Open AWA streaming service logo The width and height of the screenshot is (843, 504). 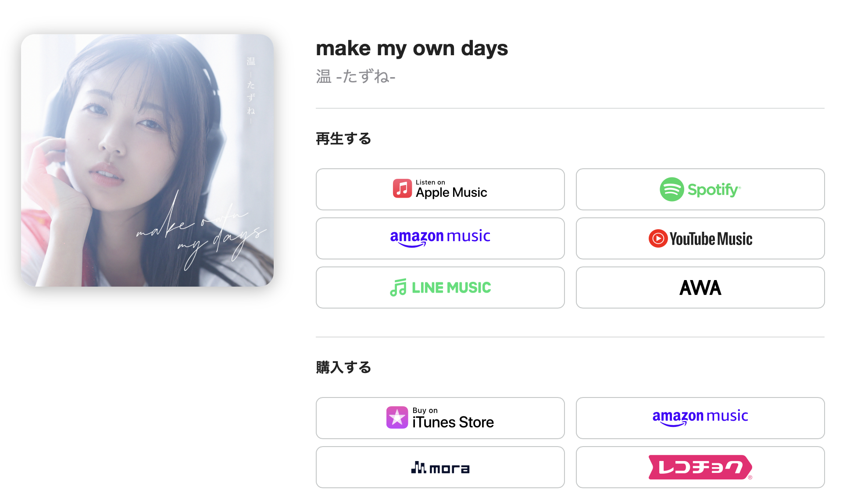coord(700,288)
